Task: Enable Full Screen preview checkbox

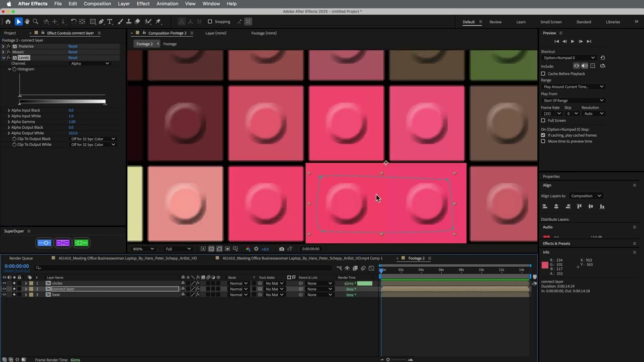Action: (543, 121)
